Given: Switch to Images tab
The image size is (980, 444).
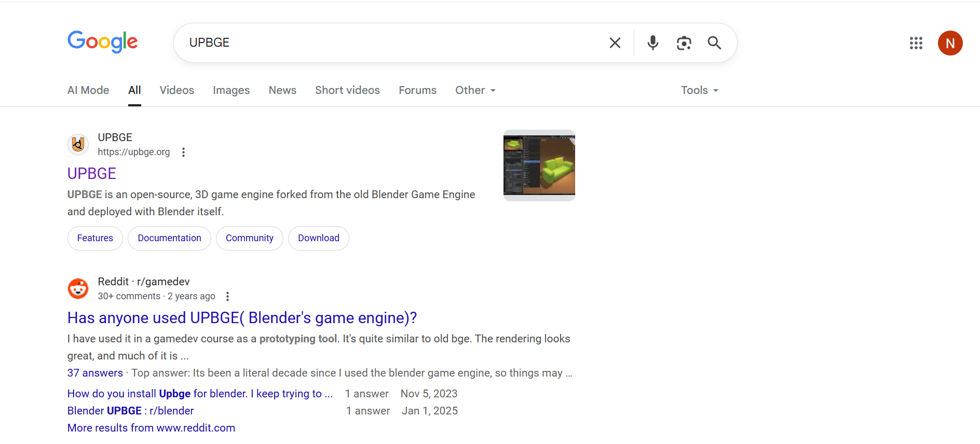Looking at the screenshot, I should click(x=232, y=90).
